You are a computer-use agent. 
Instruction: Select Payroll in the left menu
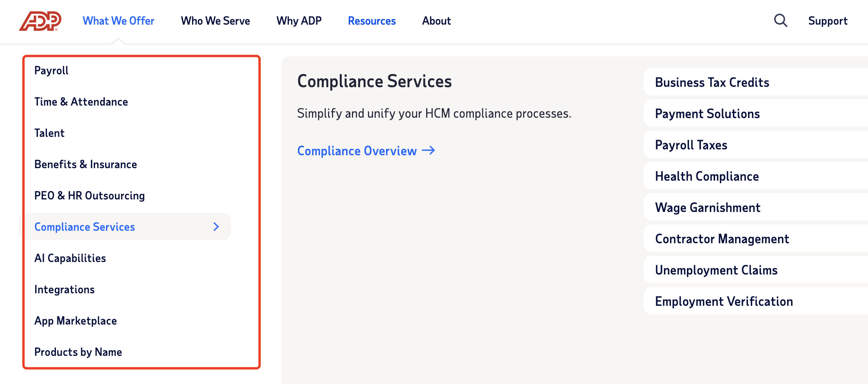point(51,70)
